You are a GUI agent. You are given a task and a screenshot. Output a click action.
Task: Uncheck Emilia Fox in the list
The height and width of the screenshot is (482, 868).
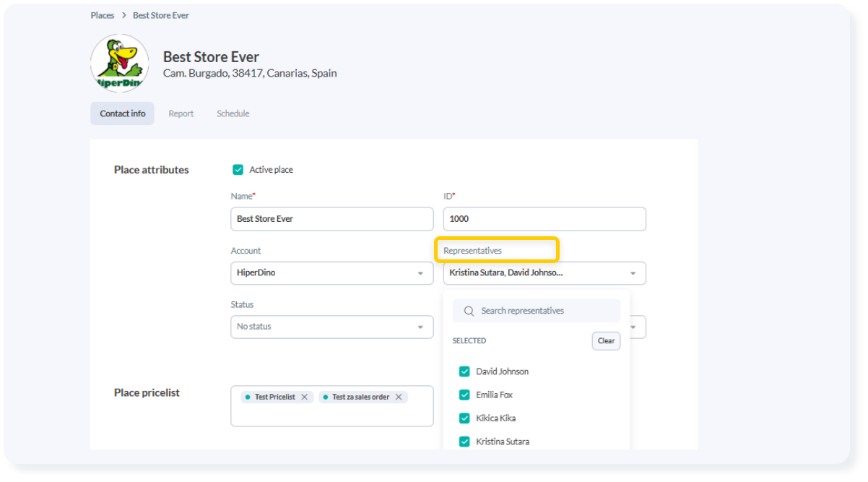tap(464, 395)
